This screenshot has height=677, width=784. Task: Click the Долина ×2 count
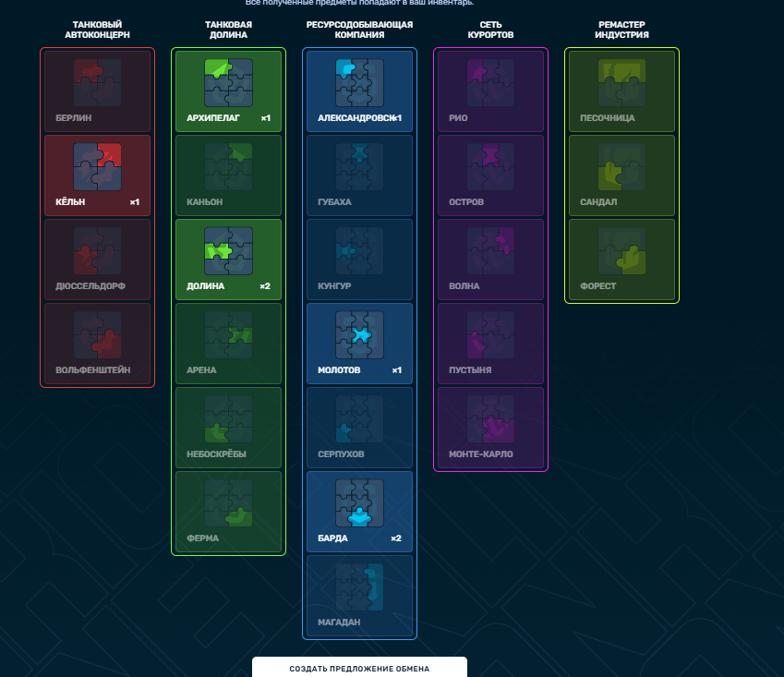click(x=265, y=286)
